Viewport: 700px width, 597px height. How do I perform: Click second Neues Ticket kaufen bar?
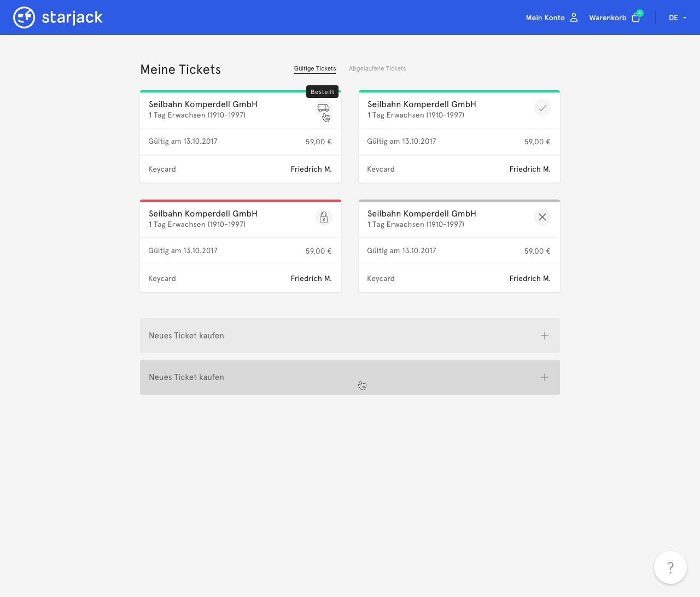[350, 377]
